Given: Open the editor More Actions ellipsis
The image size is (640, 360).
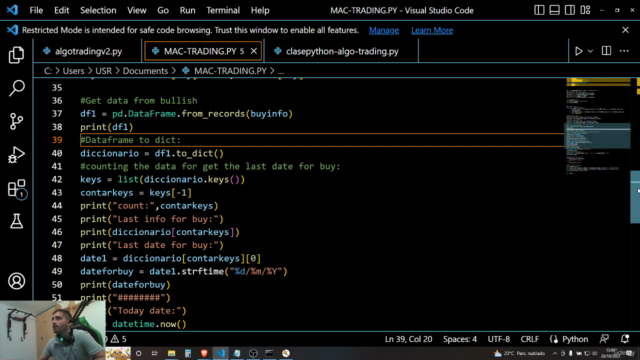Looking at the screenshot, I should pyautogui.click(x=624, y=51).
